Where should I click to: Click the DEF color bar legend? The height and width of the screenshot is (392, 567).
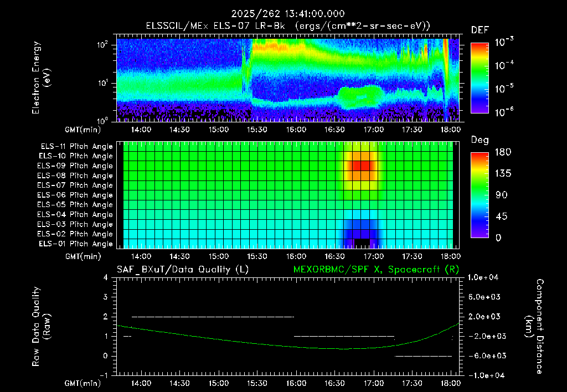(x=480, y=78)
